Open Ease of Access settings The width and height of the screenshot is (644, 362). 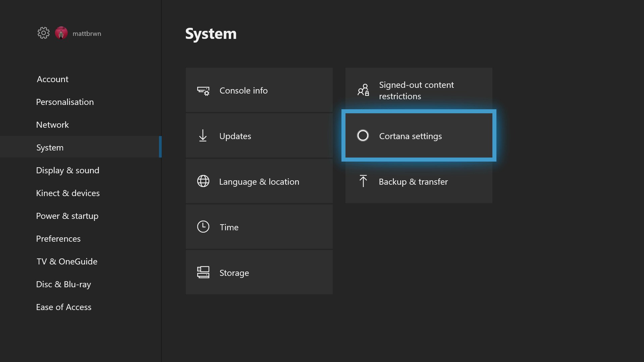[63, 307]
